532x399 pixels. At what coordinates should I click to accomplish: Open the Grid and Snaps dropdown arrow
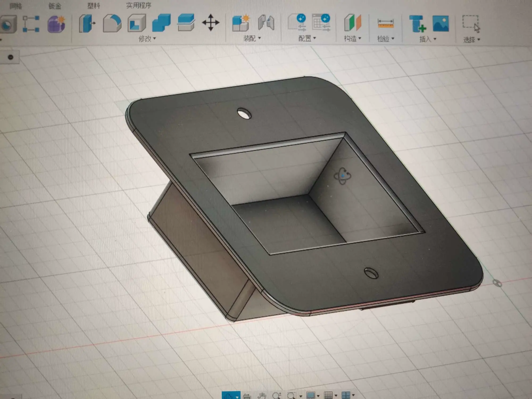tap(336, 396)
